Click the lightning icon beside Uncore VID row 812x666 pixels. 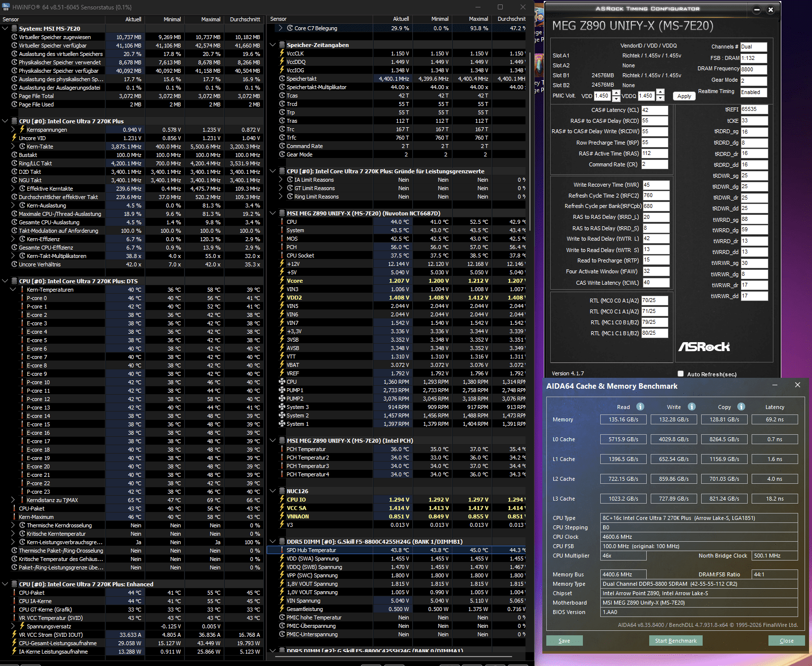(14, 138)
